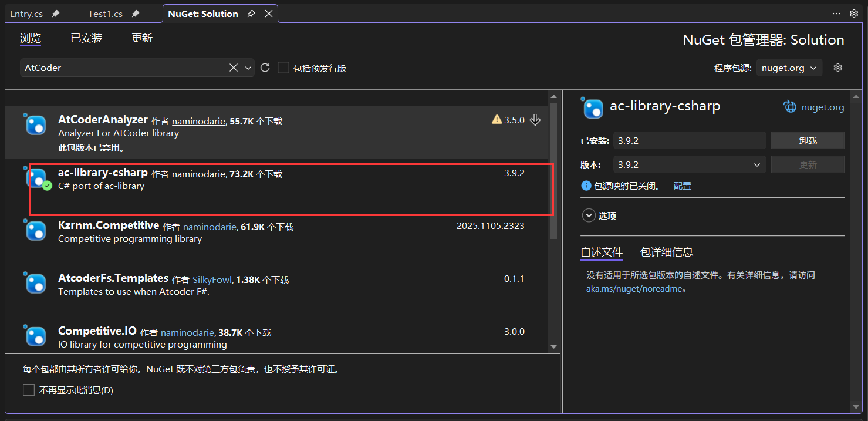The height and width of the screenshot is (421, 868).
Task: Switch to the 浏览 tab
Action: point(31,38)
